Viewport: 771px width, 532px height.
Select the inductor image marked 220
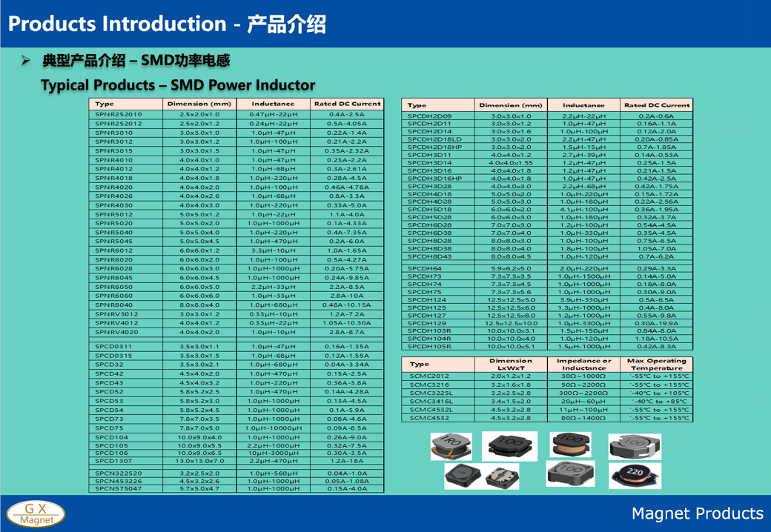point(635,474)
